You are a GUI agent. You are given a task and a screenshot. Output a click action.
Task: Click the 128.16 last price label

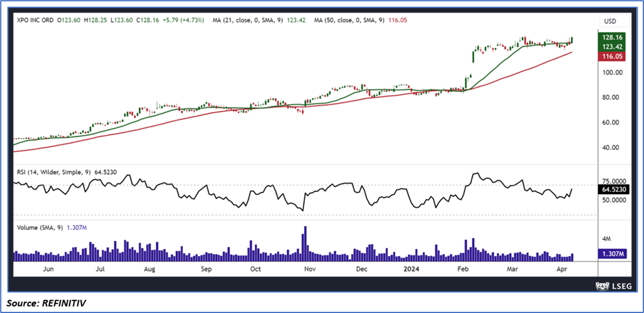[612, 37]
